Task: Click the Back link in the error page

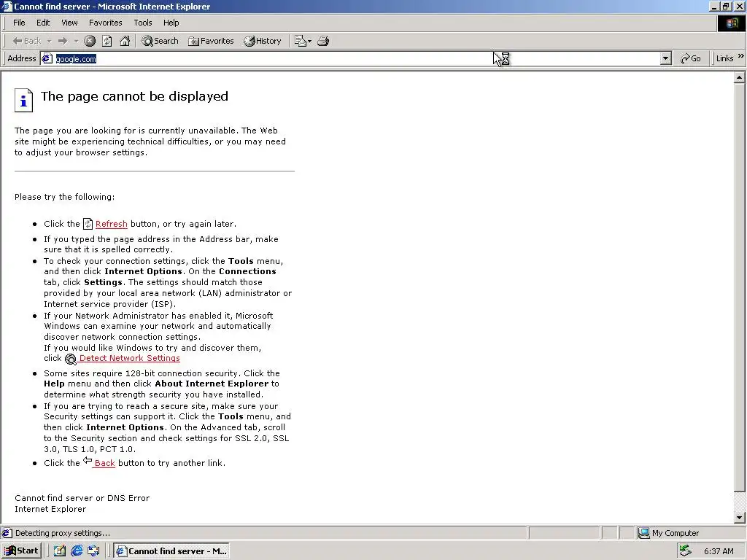Action: [x=105, y=463]
